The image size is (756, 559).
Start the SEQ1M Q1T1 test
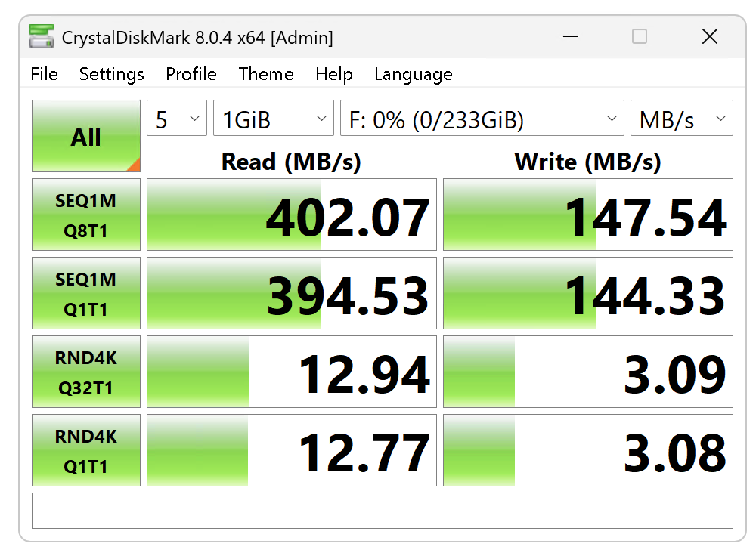tap(86, 294)
